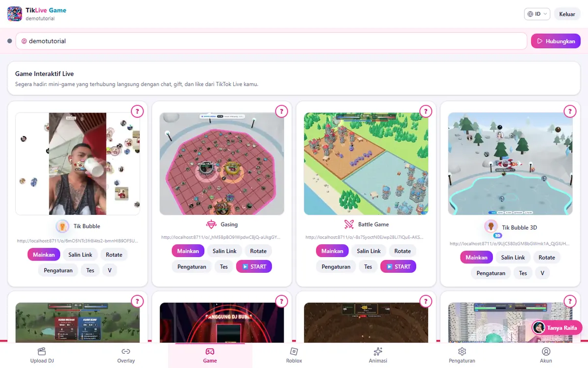Open help for the Gasing card
588x368 pixels.
click(281, 111)
